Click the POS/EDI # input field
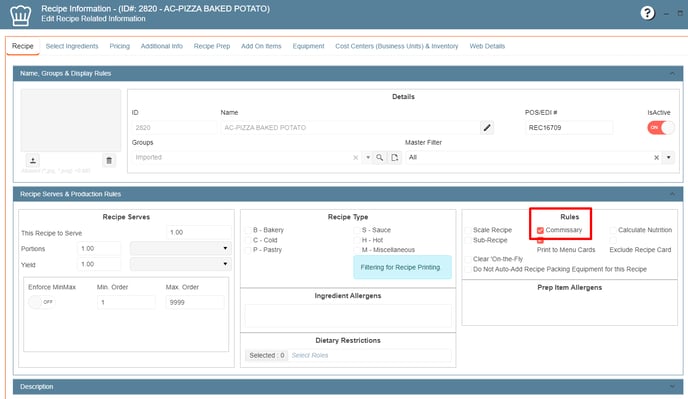The image size is (688, 399). point(569,128)
